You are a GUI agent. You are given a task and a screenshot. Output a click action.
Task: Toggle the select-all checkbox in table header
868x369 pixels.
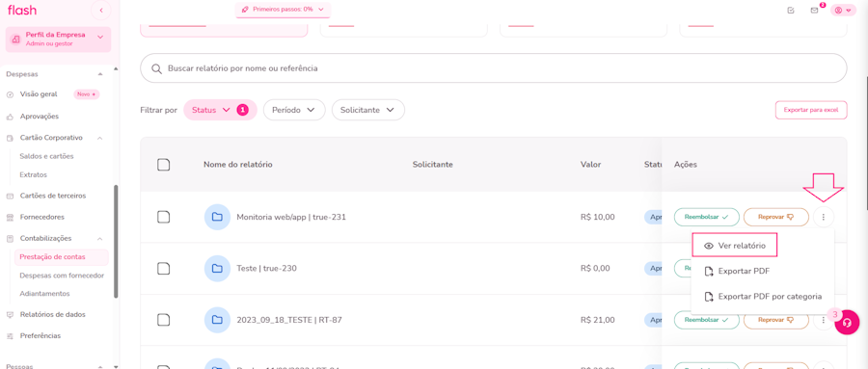click(x=163, y=165)
